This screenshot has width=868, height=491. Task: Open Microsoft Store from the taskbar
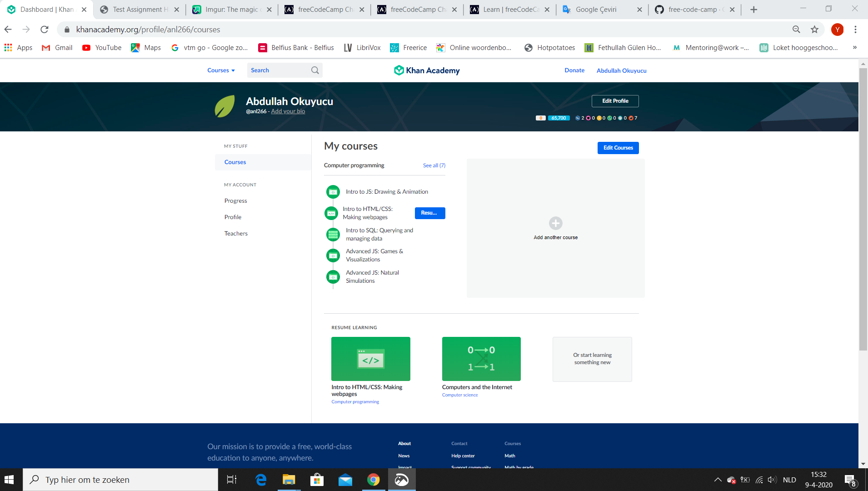[x=317, y=480]
